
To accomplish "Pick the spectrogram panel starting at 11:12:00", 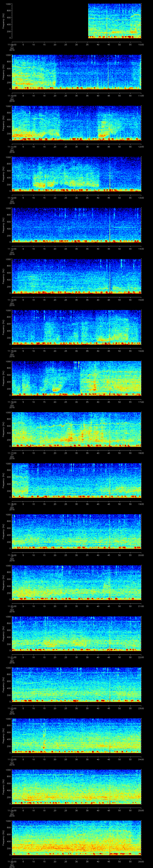I will click(76, 174).
